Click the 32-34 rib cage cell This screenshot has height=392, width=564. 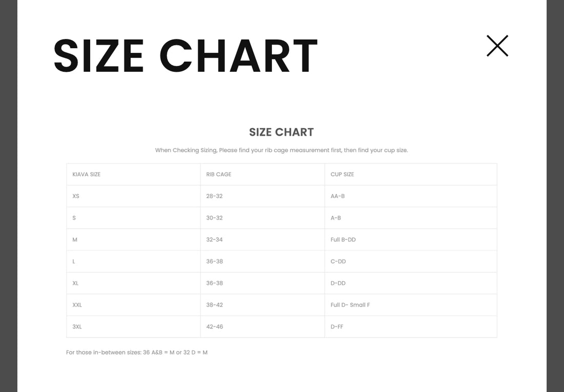click(214, 240)
